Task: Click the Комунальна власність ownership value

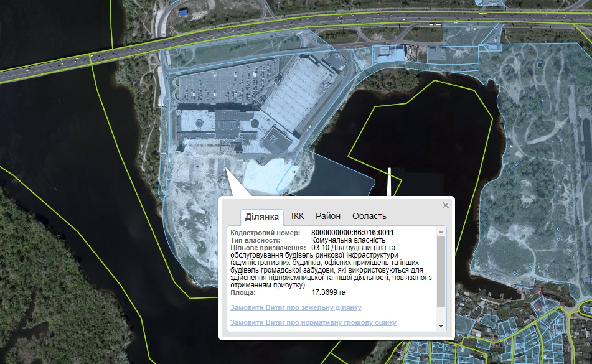Action: tap(348, 240)
